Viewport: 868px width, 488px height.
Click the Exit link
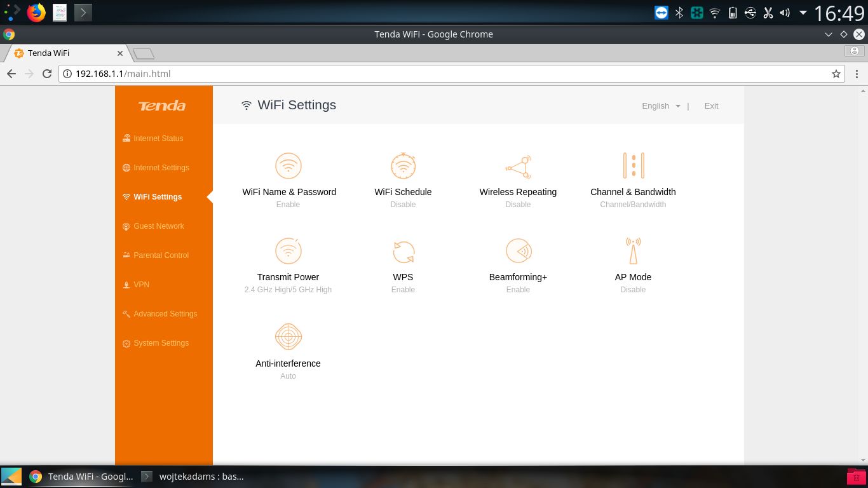[711, 106]
